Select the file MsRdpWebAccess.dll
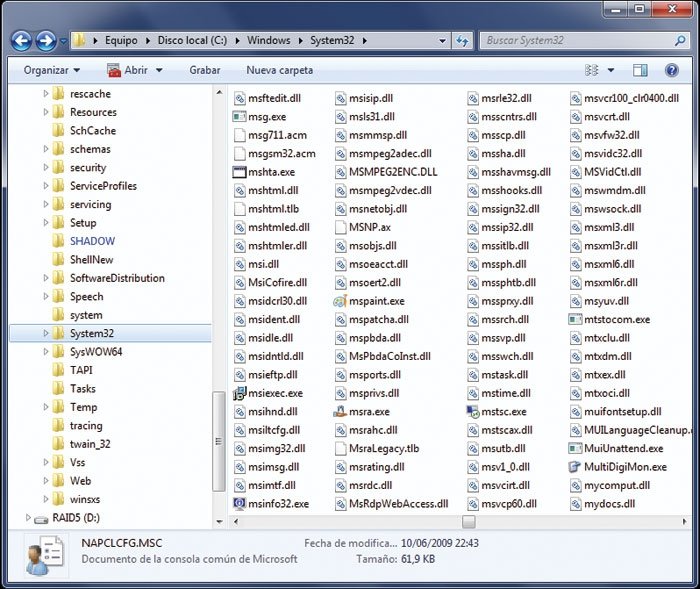 click(392, 504)
